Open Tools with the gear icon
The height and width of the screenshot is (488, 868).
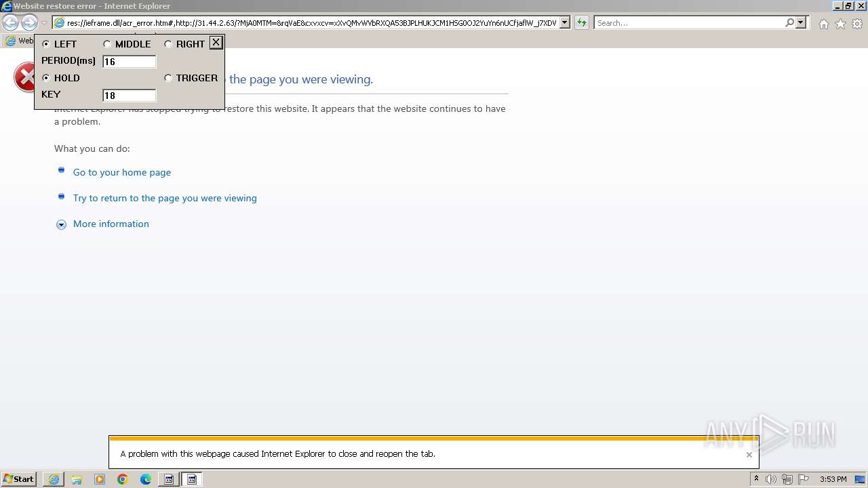coord(857,24)
